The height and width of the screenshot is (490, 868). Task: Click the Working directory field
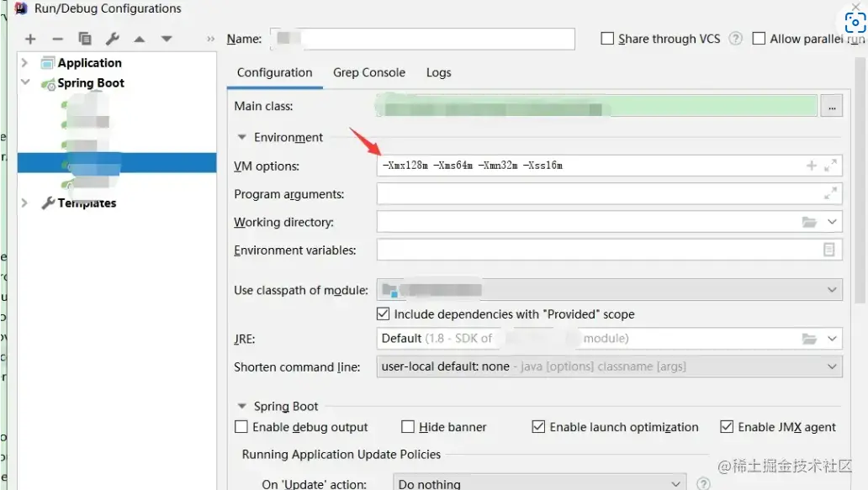[x=610, y=222]
